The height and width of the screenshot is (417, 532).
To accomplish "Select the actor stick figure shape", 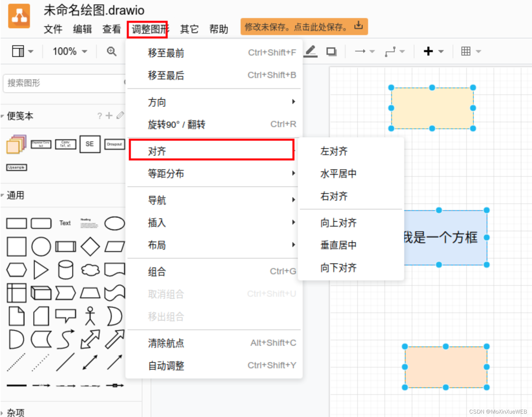I will (x=90, y=316).
